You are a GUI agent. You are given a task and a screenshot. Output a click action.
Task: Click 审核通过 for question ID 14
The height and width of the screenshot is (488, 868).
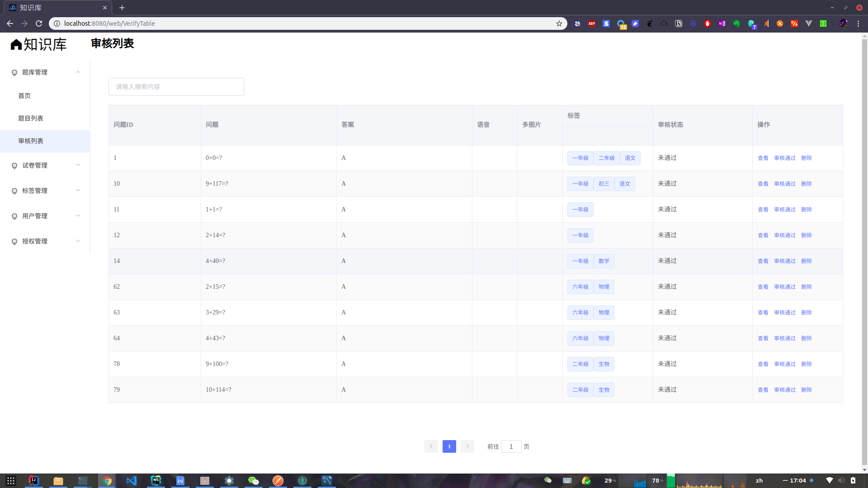coord(784,261)
